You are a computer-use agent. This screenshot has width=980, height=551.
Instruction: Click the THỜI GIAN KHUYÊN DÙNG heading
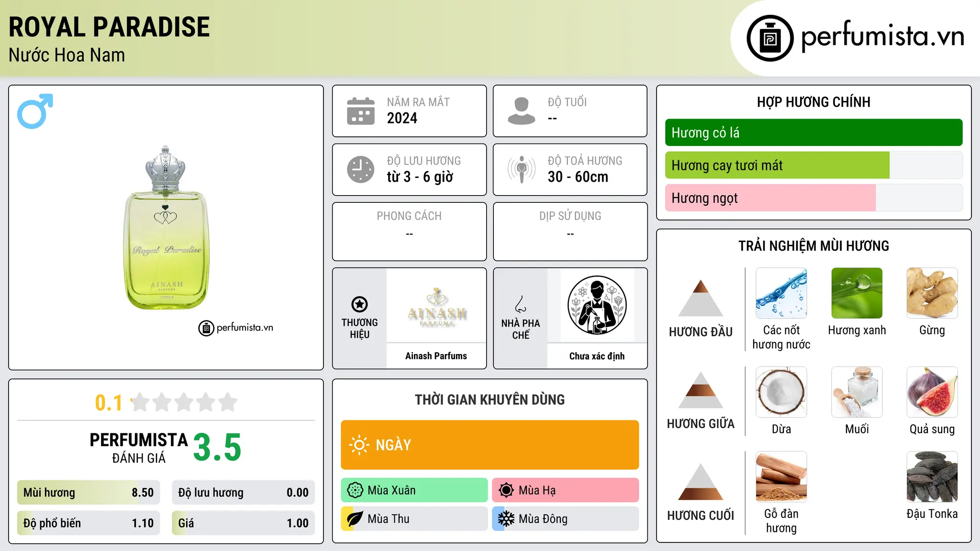(x=490, y=399)
